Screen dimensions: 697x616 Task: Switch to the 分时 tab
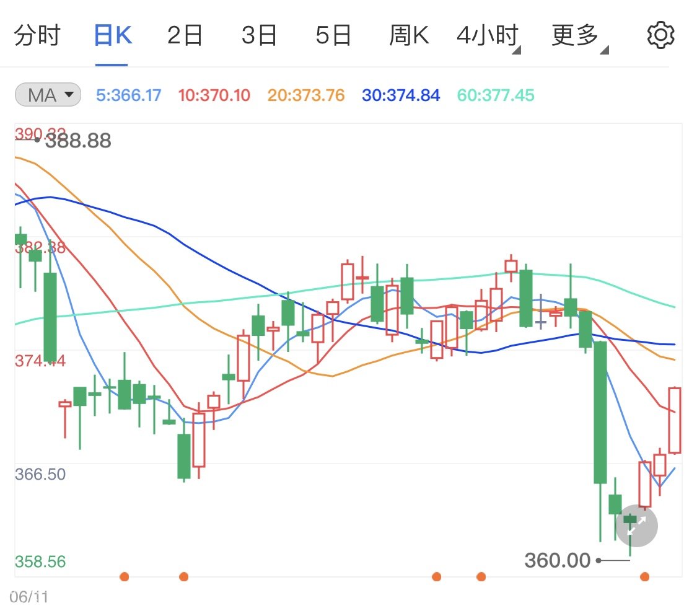coord(37,36)
